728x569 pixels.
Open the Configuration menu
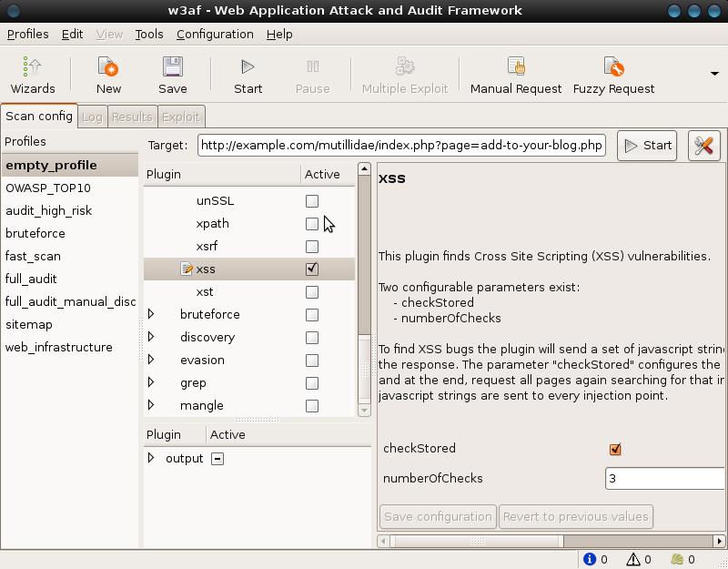[x=215, y=34]
